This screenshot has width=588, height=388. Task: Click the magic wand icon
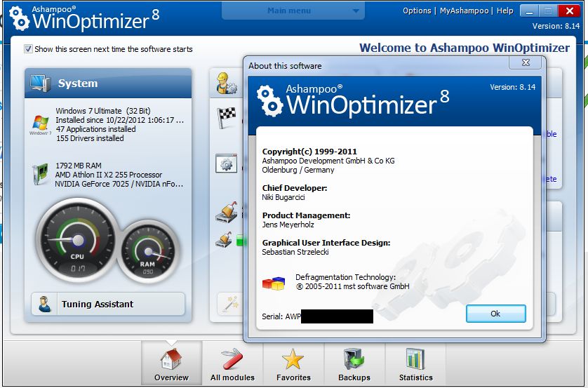point(229,304)
